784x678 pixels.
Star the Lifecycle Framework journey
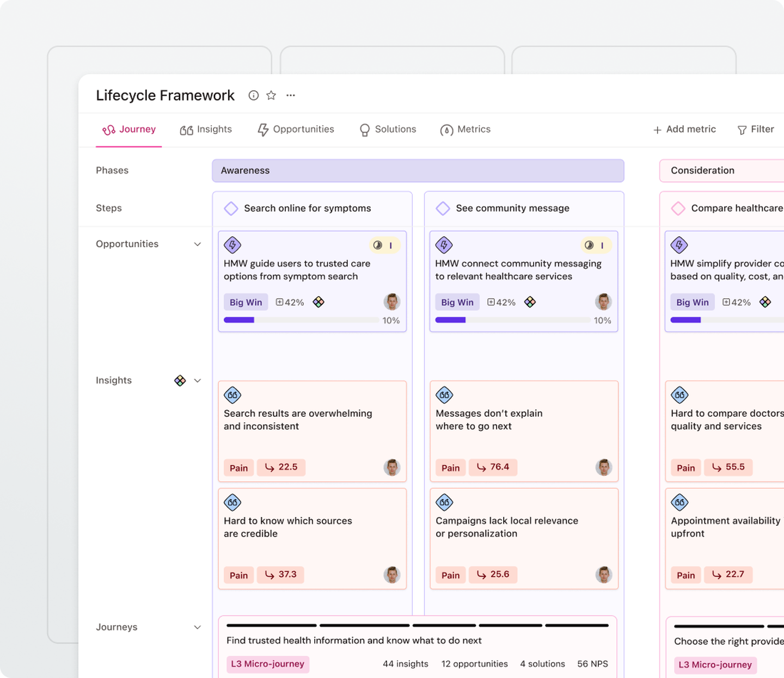click(271, 95)
